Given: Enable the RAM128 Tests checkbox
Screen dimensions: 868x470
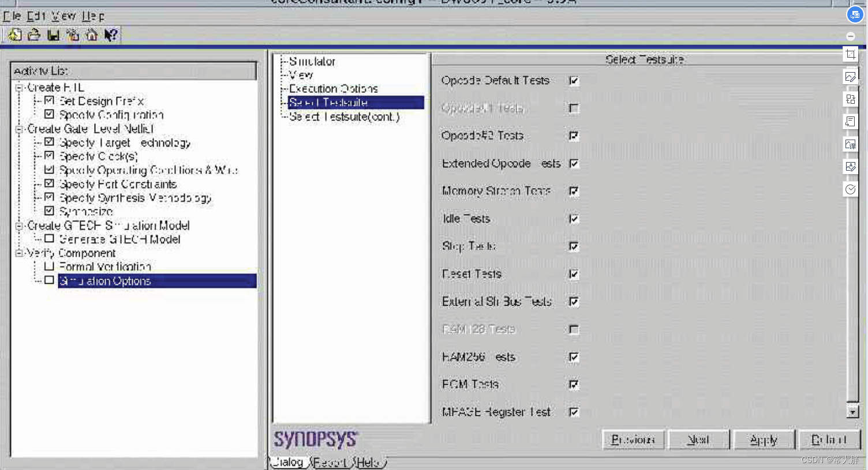Looking at the screenshot, I should click(573, 329).
